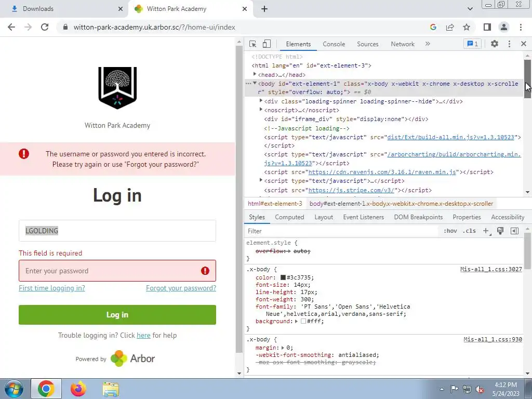
Task: Open Chrome main three-dot menu
Action: (521, 27)
